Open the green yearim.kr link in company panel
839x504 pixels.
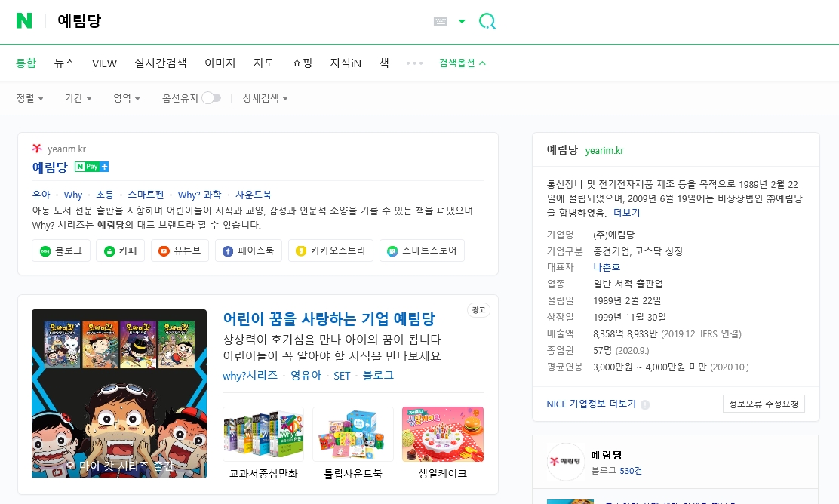tap(604, 150)
